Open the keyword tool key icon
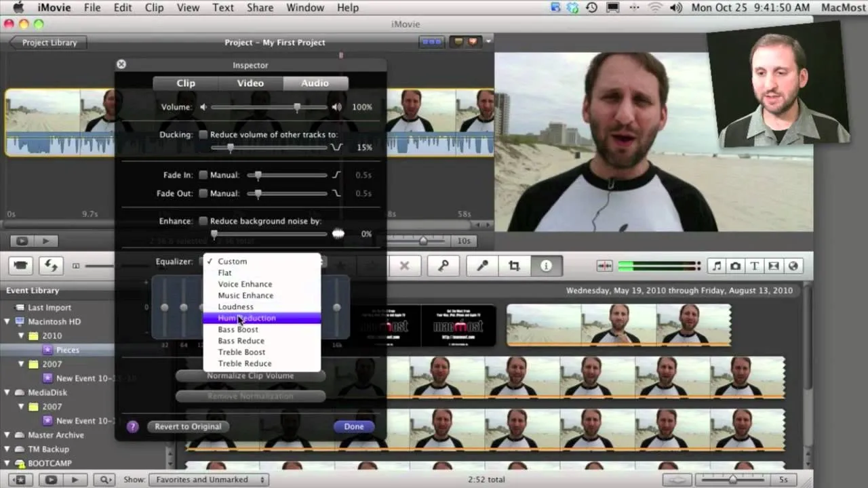The height and width of the screenshot is (488, 868). click(x=443, y=266)
